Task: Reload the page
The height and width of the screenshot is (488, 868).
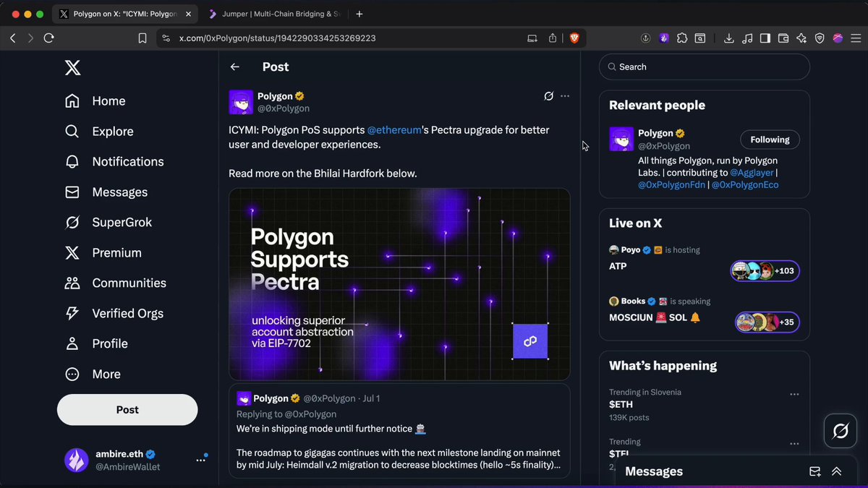Action: click(x=49, y=38)
